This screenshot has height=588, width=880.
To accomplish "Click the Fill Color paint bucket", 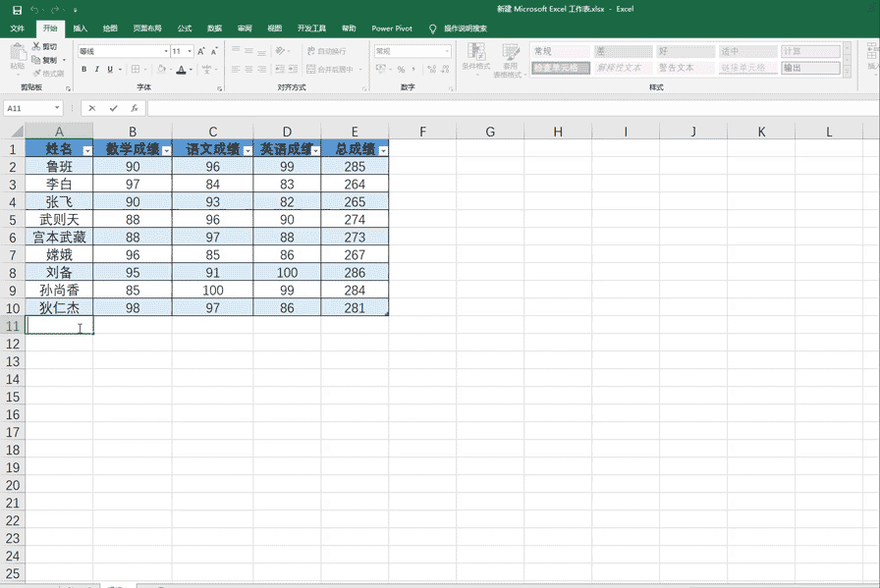I will (x=162, y=69).
